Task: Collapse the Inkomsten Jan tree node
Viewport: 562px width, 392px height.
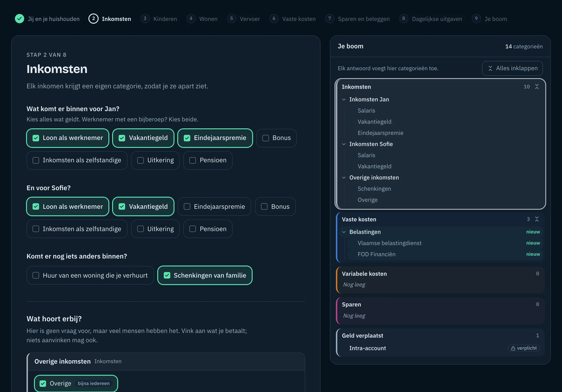Action: click(x=344, y=100)
